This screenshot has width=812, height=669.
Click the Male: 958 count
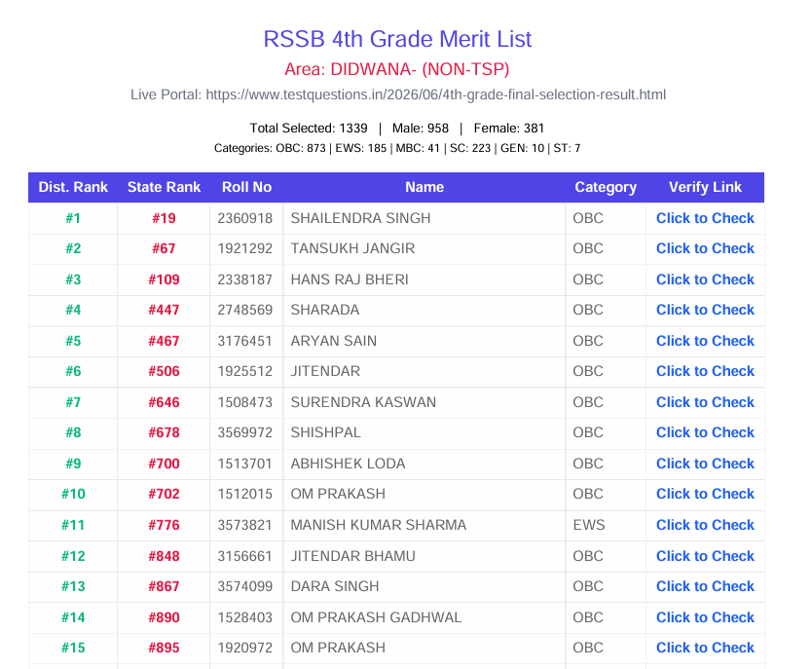tap(421, 128)
